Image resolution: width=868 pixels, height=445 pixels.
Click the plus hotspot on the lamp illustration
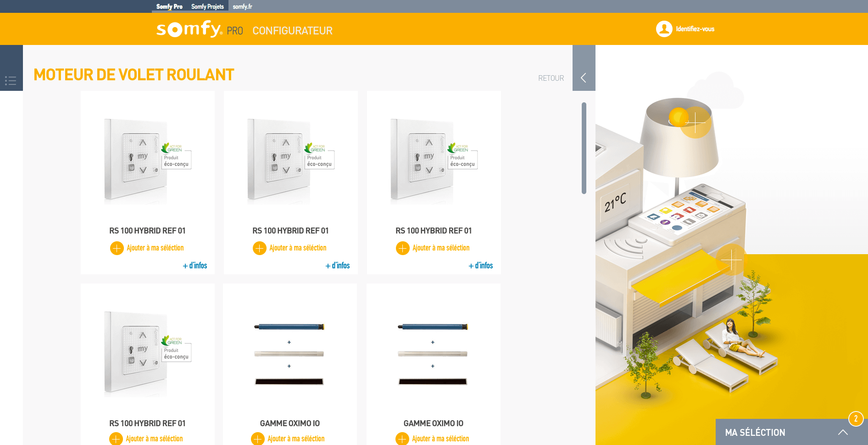coord(696,122)
